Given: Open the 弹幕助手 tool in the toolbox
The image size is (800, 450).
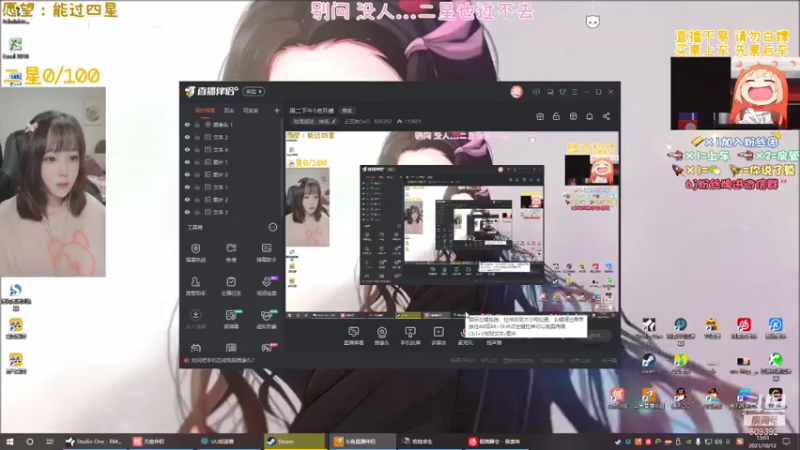Looking at the screenshot, I should (266, 252).
